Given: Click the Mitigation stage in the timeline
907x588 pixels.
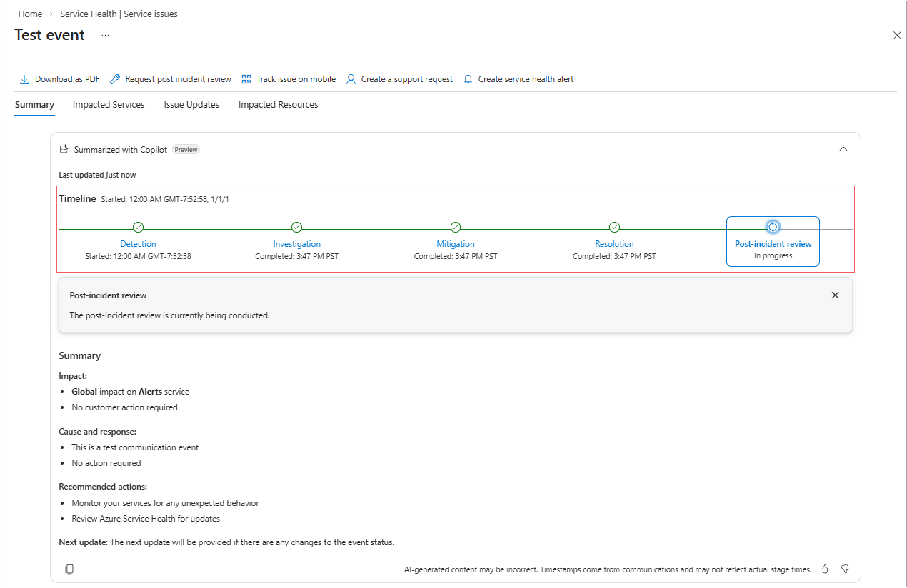Looking at the screenshot, I should click(x=456, y=244).
